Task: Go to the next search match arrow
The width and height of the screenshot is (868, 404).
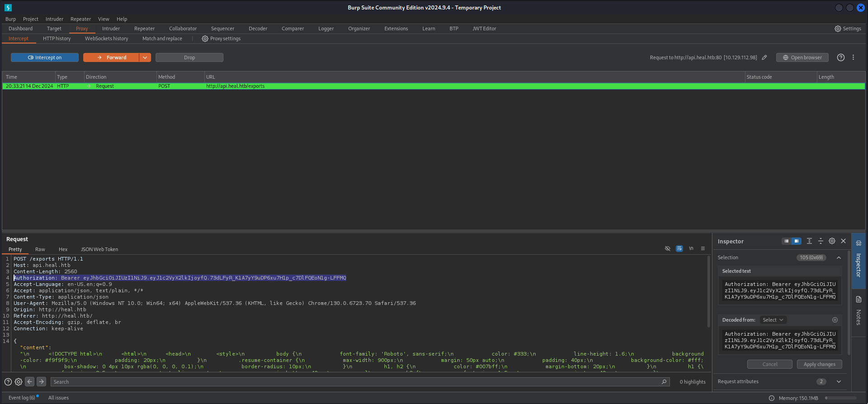Action: point(41,382)
